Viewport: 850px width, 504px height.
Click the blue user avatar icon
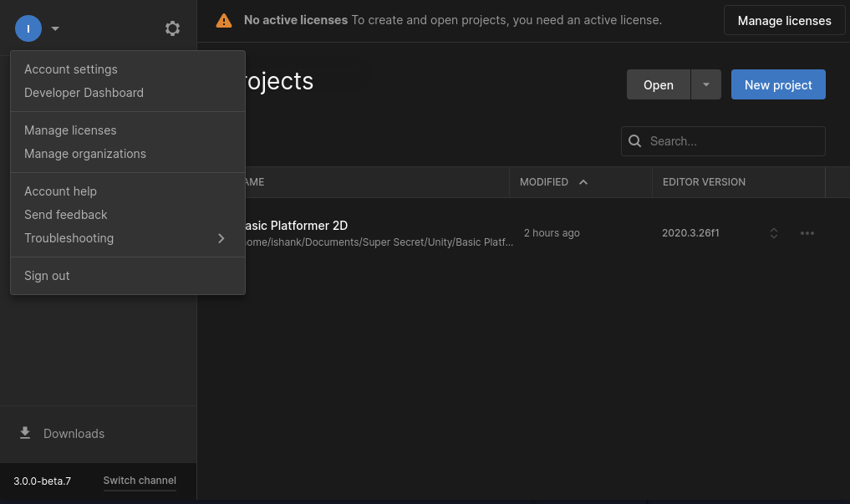pyautogui.click(x=28, y=28)
